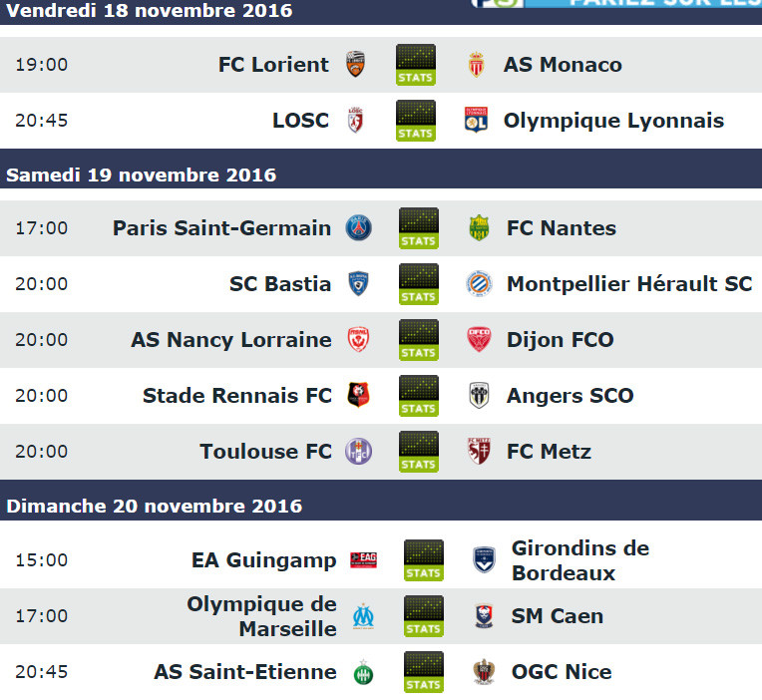
Task: Open the Olympique Lyonnais team link
Action: point(613,121)
